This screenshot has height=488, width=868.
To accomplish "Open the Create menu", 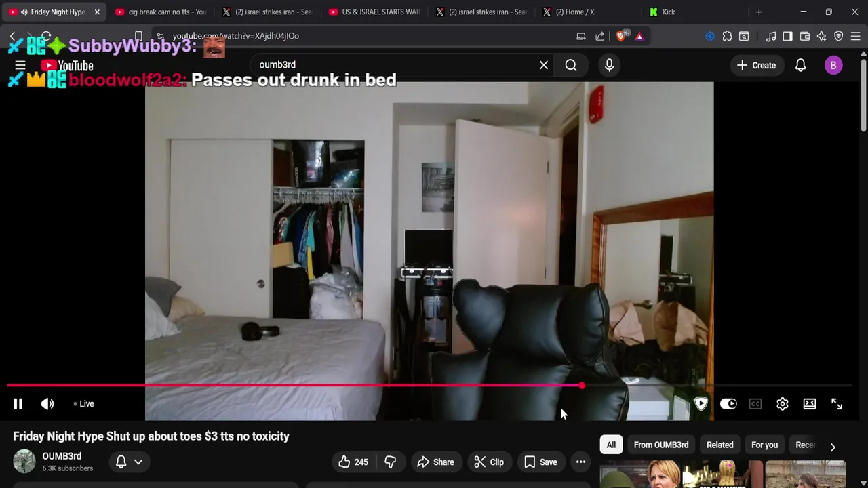I will point(756,66).
